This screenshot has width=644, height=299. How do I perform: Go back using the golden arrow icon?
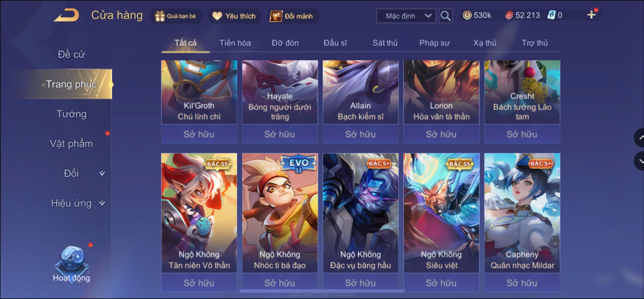click(x=66, y=15)
